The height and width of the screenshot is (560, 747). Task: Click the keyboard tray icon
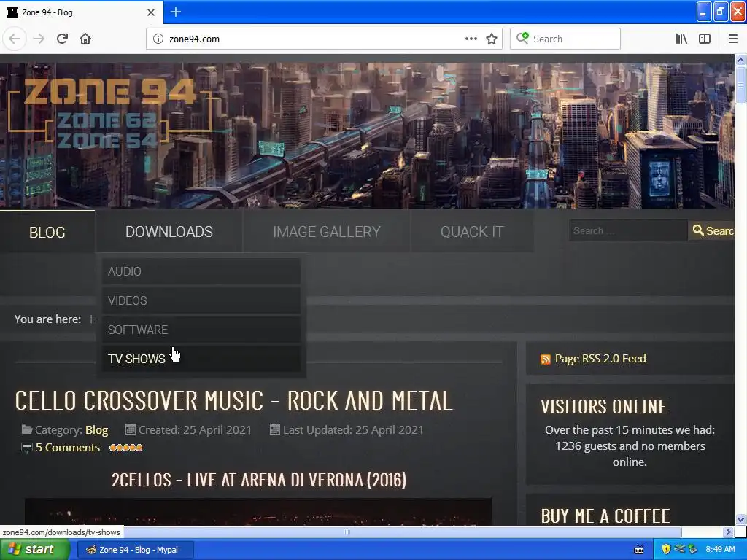click(x=639, y=550)
